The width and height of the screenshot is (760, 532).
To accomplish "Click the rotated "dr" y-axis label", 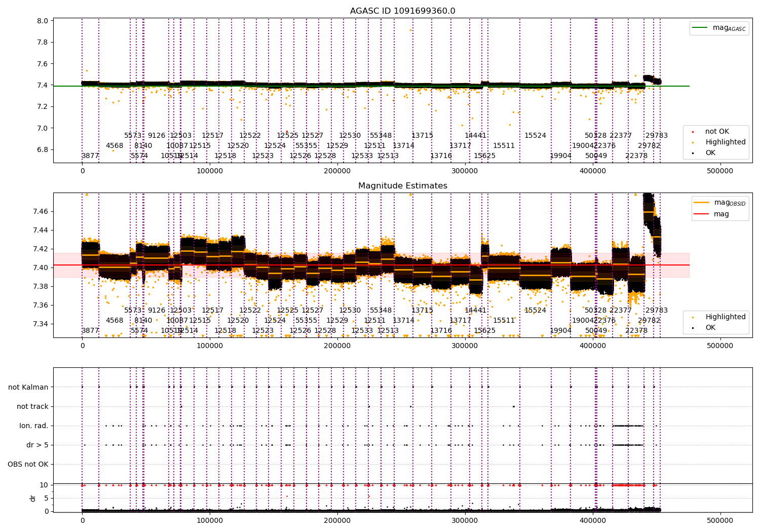I will click(x=33, y=498).
